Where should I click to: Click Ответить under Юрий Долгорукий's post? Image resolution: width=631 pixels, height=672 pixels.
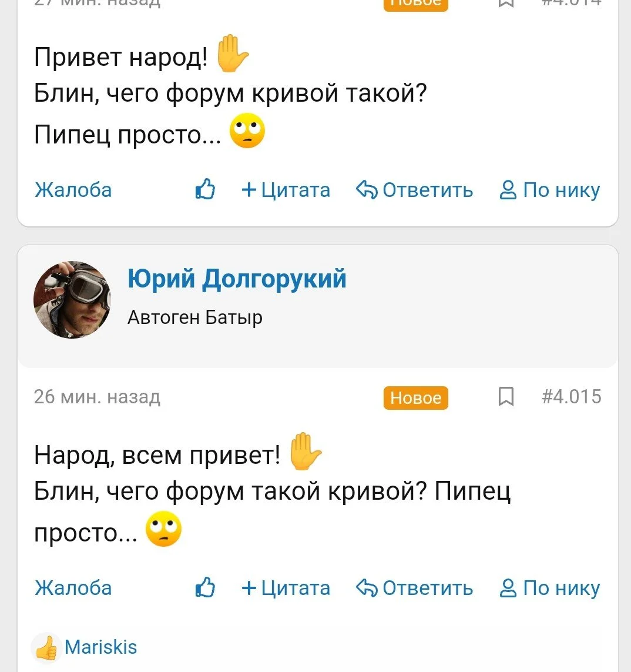point(415,588)
